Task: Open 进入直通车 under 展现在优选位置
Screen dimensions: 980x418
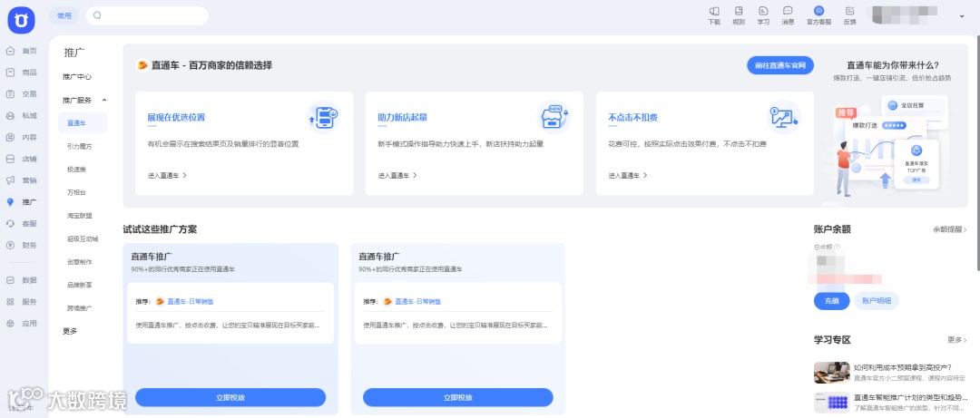Action: pos(168,176)
